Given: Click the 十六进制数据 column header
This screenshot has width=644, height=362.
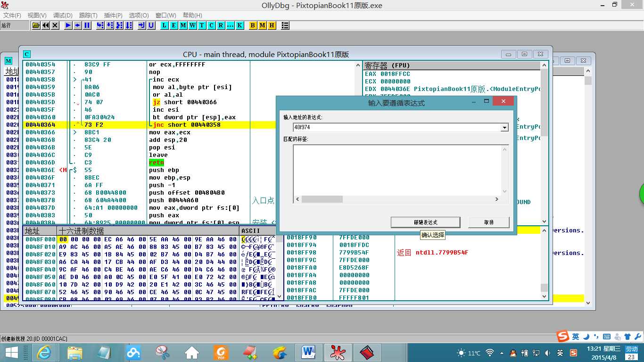Looking at the screenshot, I should pyautogui.click(x=148, y=231).
